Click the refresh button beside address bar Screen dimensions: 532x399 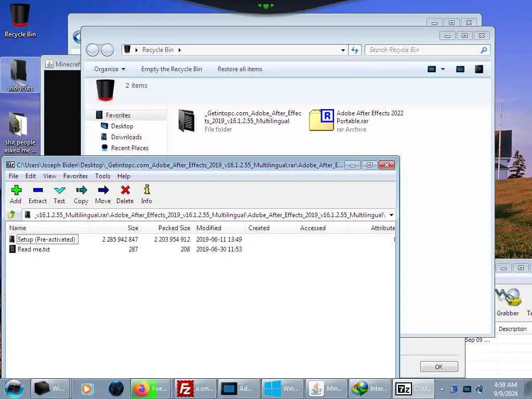355,50
